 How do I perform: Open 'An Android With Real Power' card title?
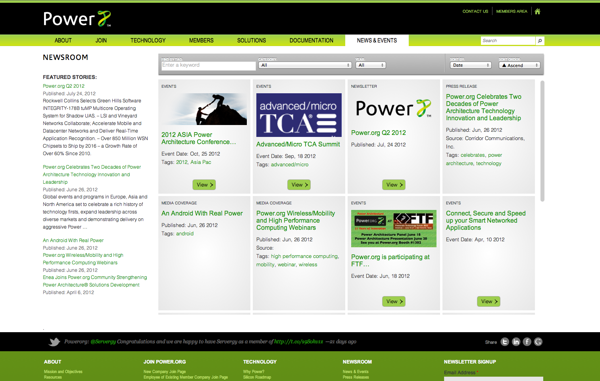[x=202, y=213]
